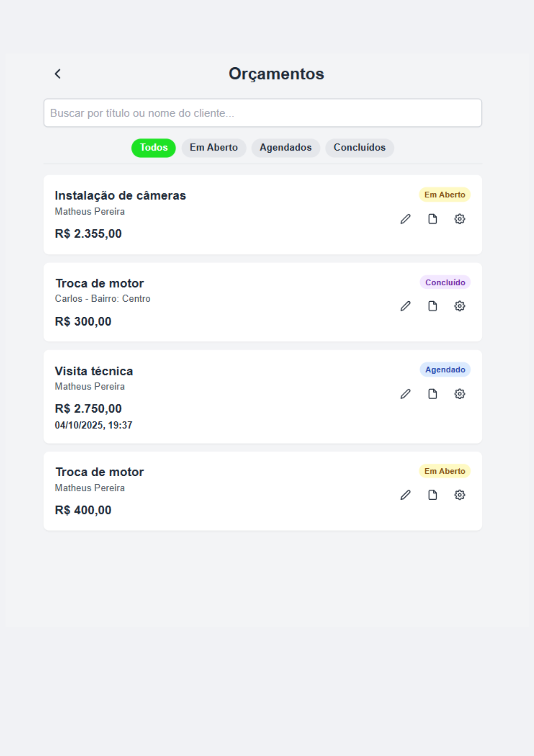Edit the Visita técnica budget with pencil icon
Viewport: 534px width, 756px height.
[405, 394]
